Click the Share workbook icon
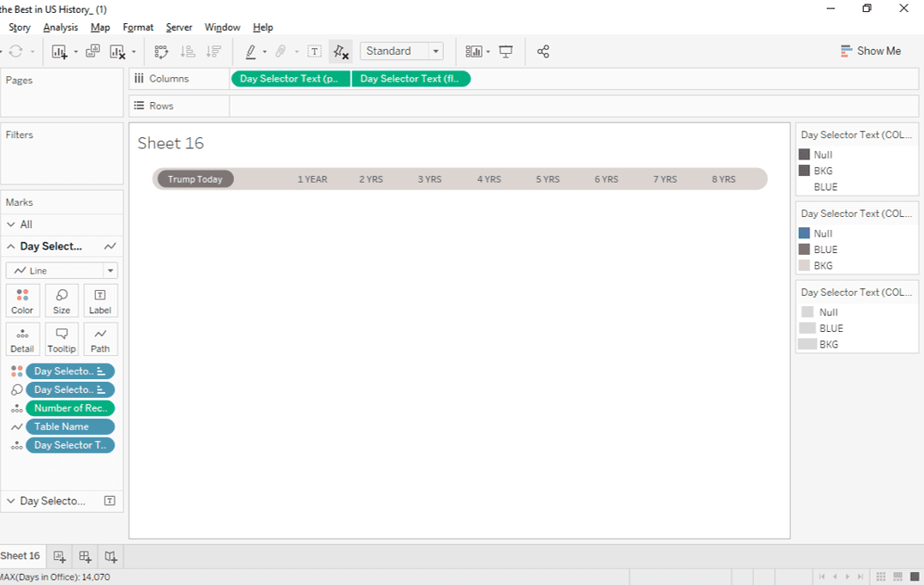Viewport: 924px width, 585px height. point(543,51)
